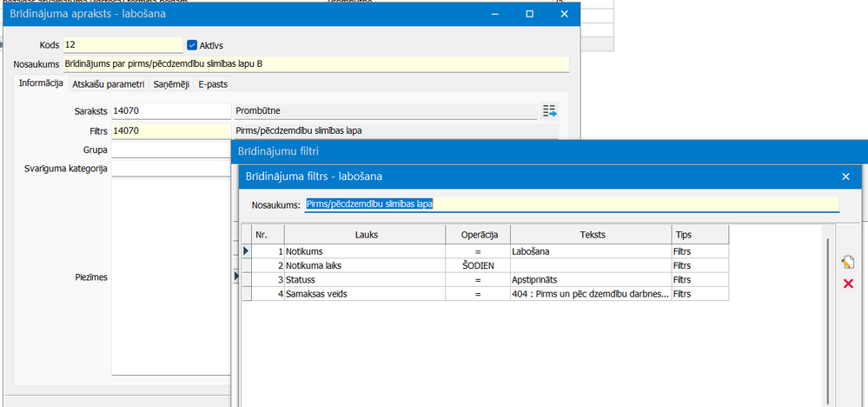The image size is (868, 407).
Task: Switch to the Saņēmēji tab
Action: click(x=172, y=84)
